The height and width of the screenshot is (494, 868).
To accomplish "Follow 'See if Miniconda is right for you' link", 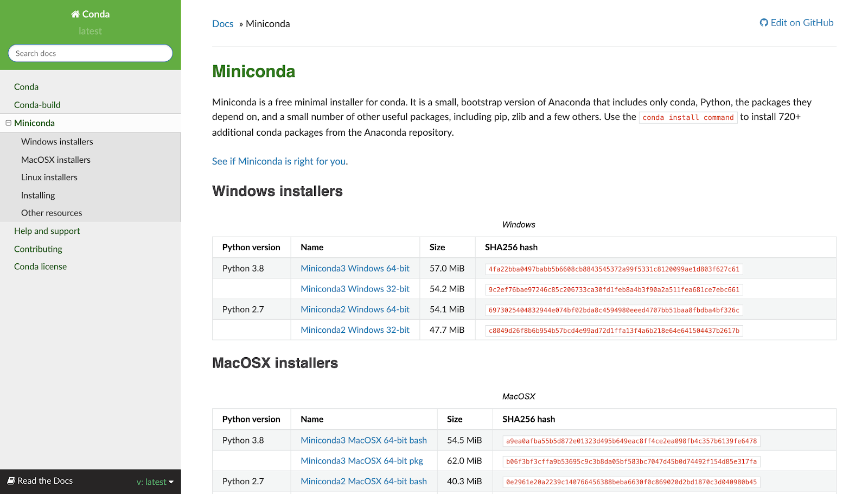I will [279, 161].
